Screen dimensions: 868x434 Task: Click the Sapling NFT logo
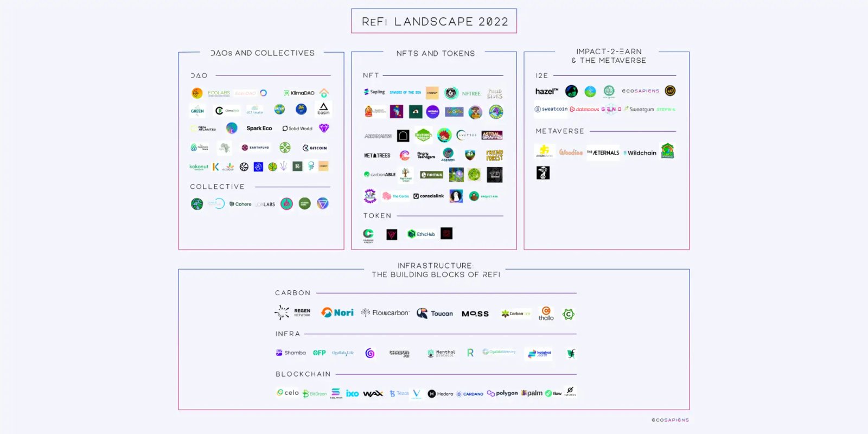pyautogui.click(x=374, y=92)
